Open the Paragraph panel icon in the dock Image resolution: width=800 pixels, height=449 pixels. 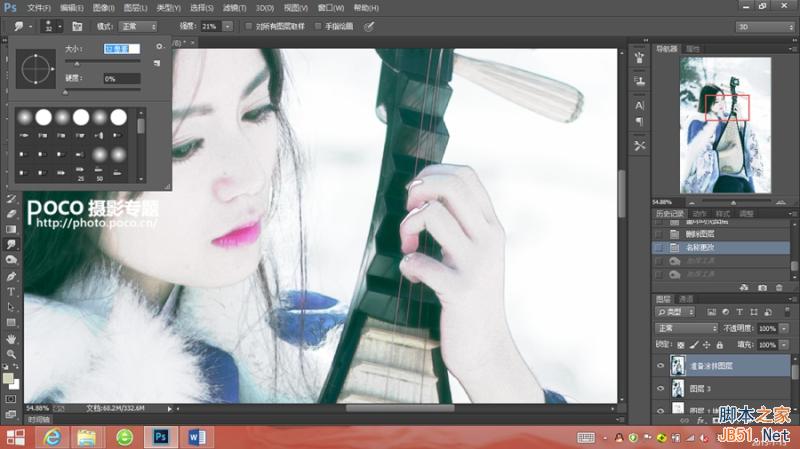pyautogui.click(x=639, y=121)
